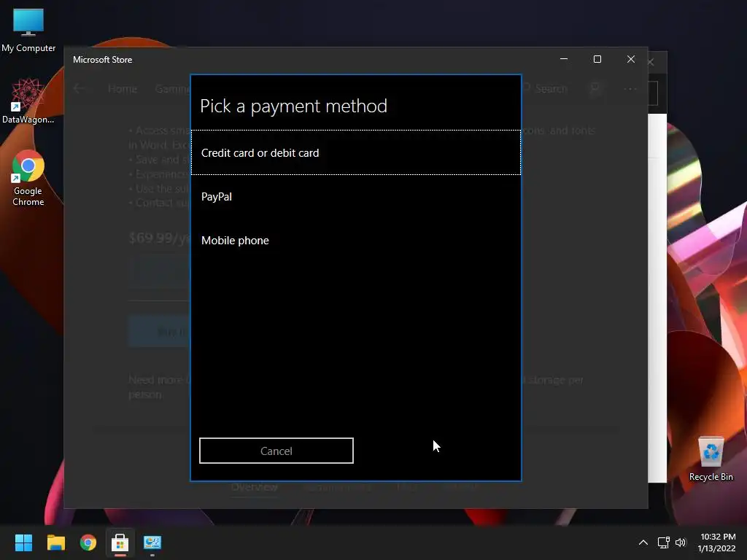Open the volume control tray icon
This screenshot has width=747, height=560.
pyautogui.click(x=681, y=542)
